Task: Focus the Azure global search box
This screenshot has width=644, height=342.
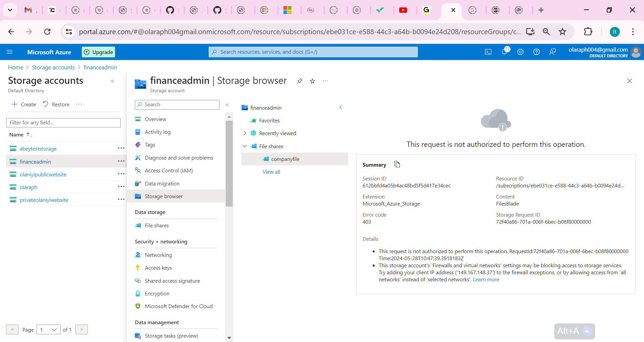Action: pos(313,52)
